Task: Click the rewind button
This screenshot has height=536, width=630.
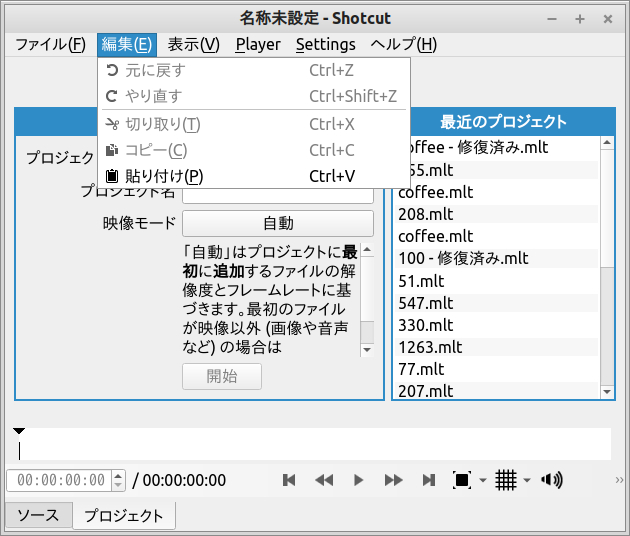Action: tap(324, 480)
